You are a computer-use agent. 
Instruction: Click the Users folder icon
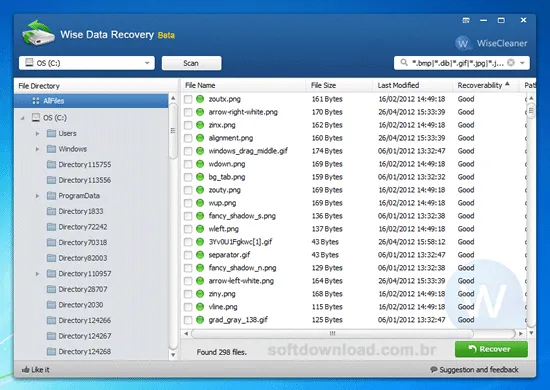(x=51, y=133)
